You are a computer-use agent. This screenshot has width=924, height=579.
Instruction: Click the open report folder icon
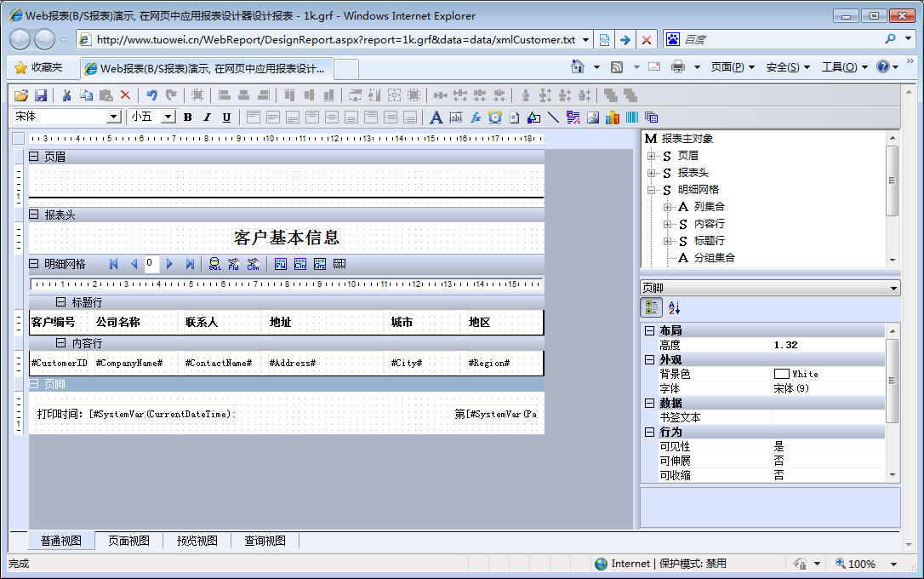coord(21,95)
